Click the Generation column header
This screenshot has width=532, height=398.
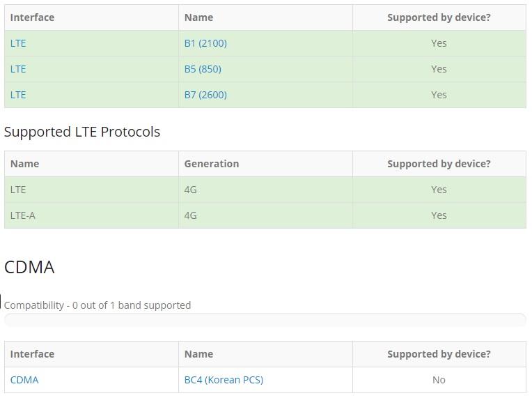click(x=212, y=164)
